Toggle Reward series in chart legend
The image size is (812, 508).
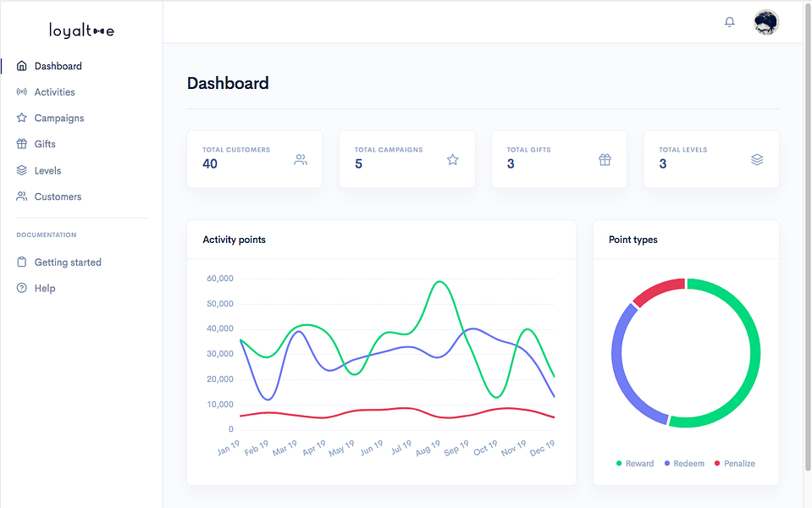coord(635,463)
